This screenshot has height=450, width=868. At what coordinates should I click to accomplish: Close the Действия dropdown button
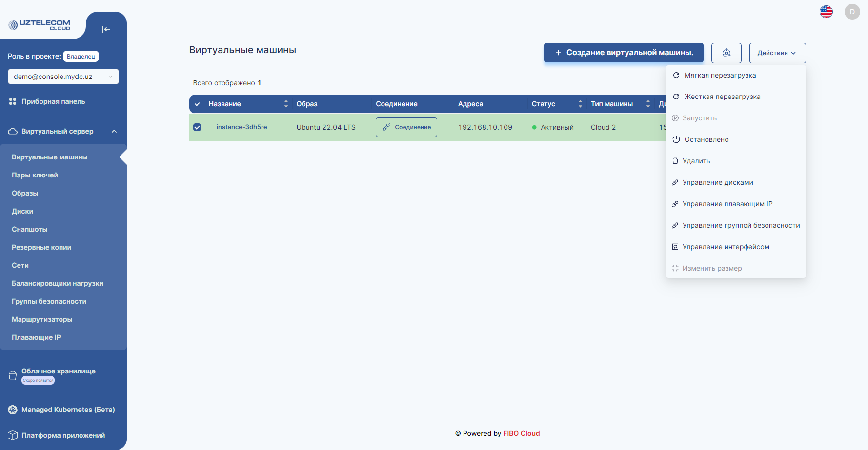(x=777, y=53)
